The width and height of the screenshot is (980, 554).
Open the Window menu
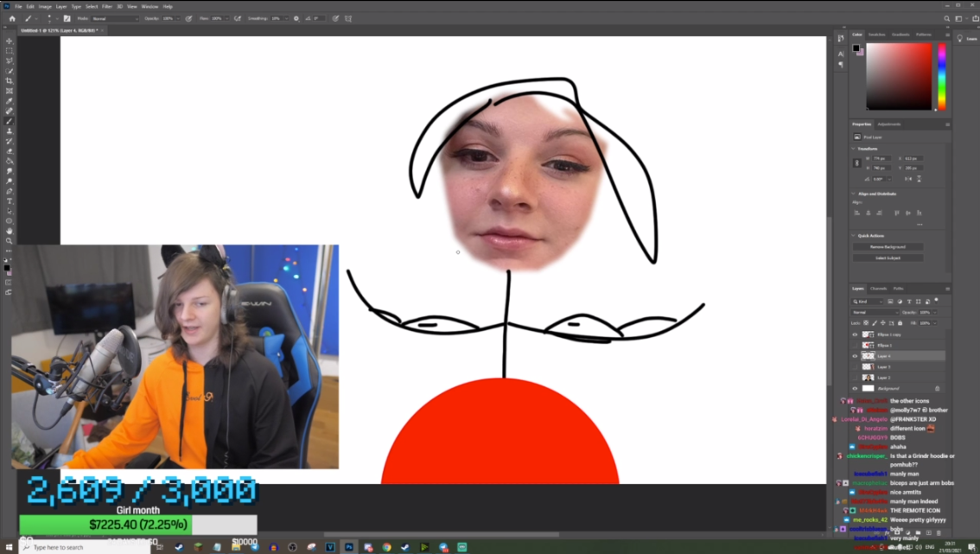pos(150,6)
